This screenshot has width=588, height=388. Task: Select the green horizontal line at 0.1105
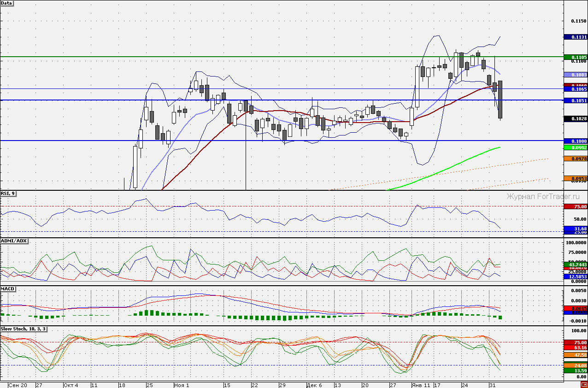[x=282, y=57]
